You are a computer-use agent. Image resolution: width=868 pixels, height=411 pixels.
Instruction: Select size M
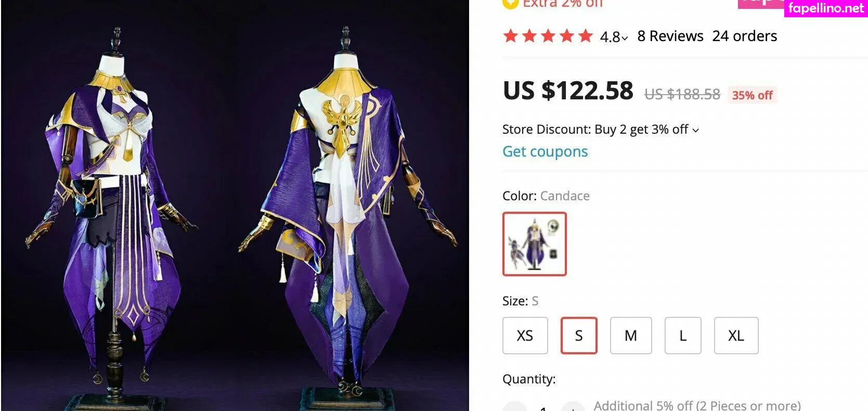[631, 336]
